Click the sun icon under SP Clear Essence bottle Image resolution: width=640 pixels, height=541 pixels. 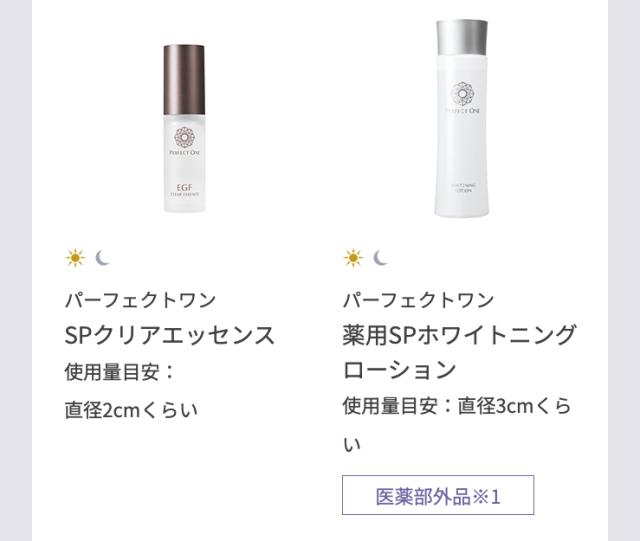click(x=75, y=258)
